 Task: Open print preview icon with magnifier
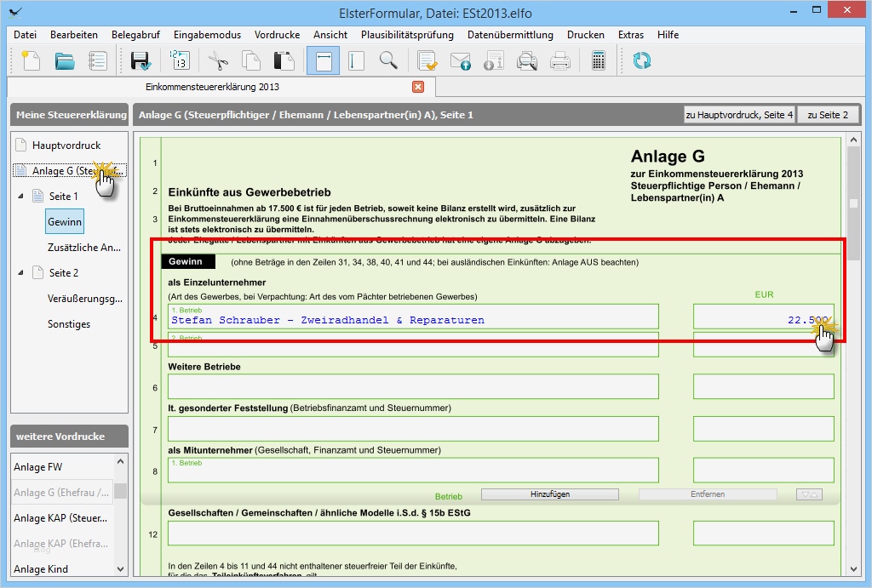point(526,60)
